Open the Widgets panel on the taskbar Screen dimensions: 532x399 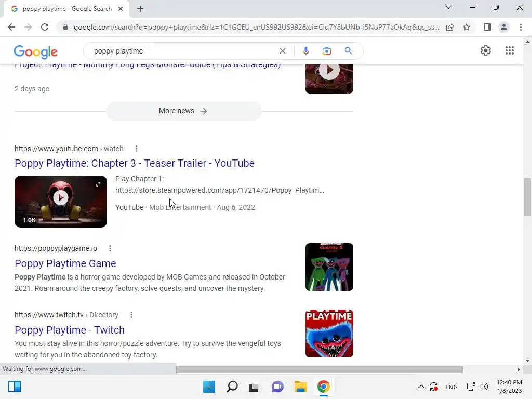click(15, 387)
